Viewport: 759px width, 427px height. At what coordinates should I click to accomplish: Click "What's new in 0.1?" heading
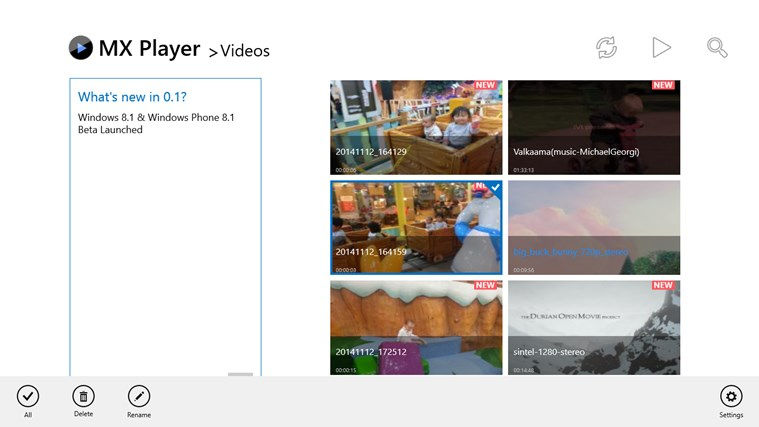click(132, 97)
